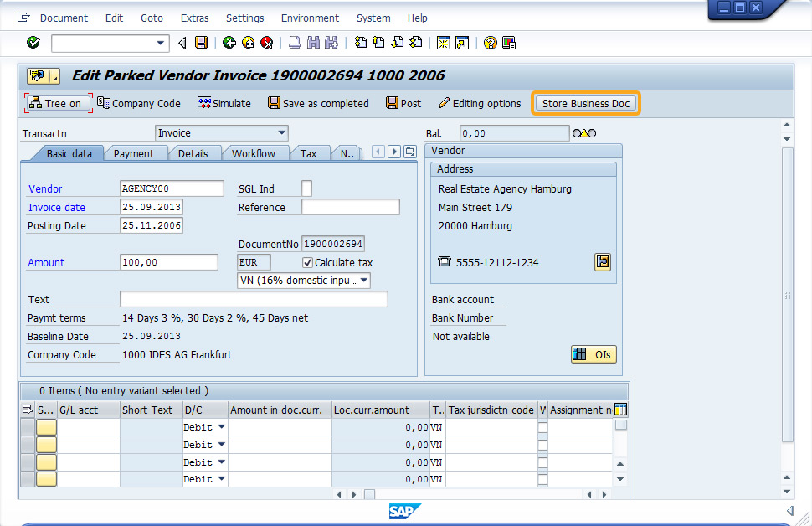The width and height of the screenshot is (812, 526).
Task: Expand the small arrow next to the title services icon
Action: pos(54,76)
